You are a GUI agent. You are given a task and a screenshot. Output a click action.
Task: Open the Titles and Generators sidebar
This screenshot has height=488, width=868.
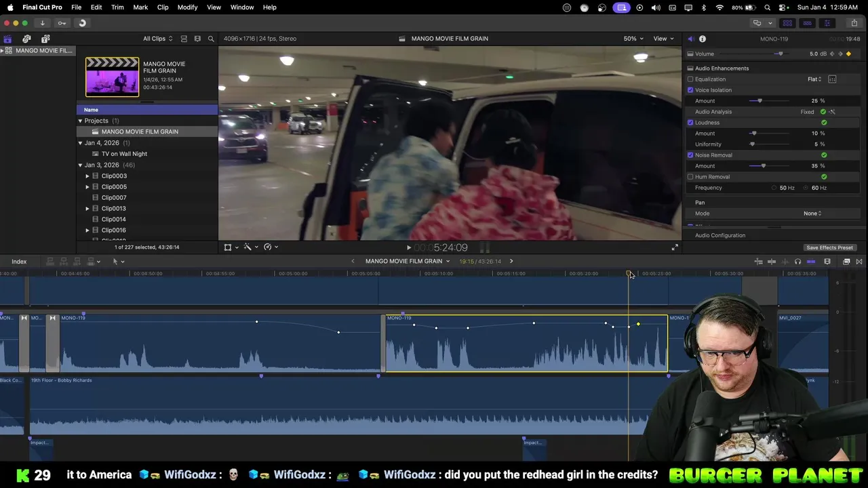click(45, 39)
